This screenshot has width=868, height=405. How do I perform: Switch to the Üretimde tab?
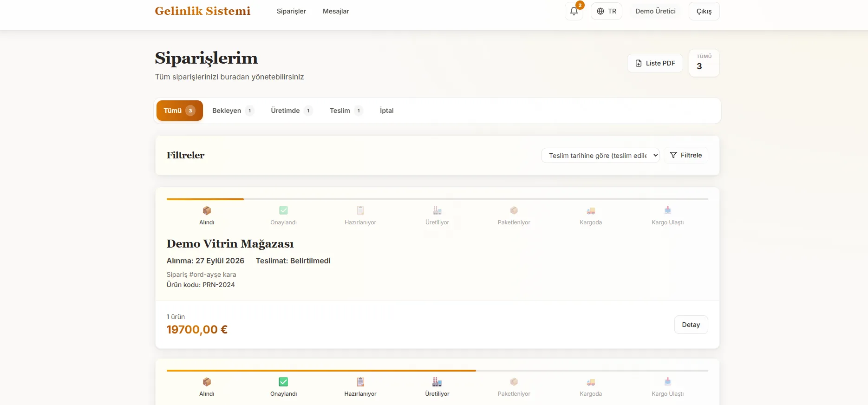coord(292,111)
